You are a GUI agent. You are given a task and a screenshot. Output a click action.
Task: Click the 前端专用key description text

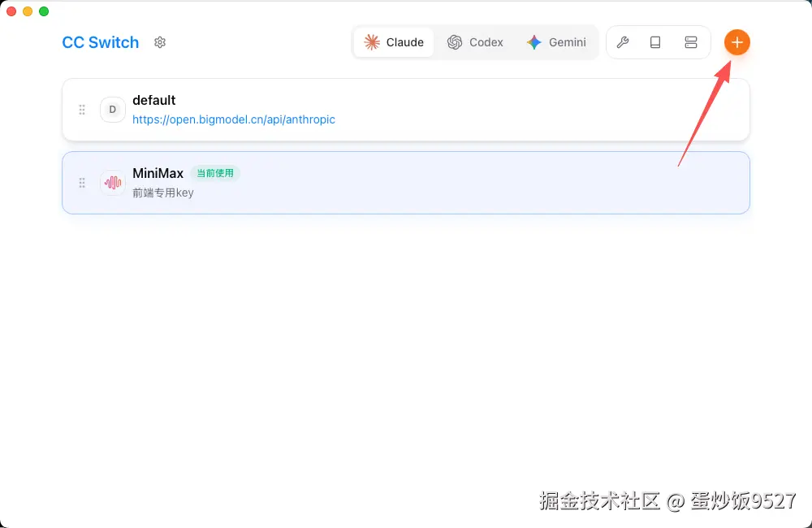[163, 193]
